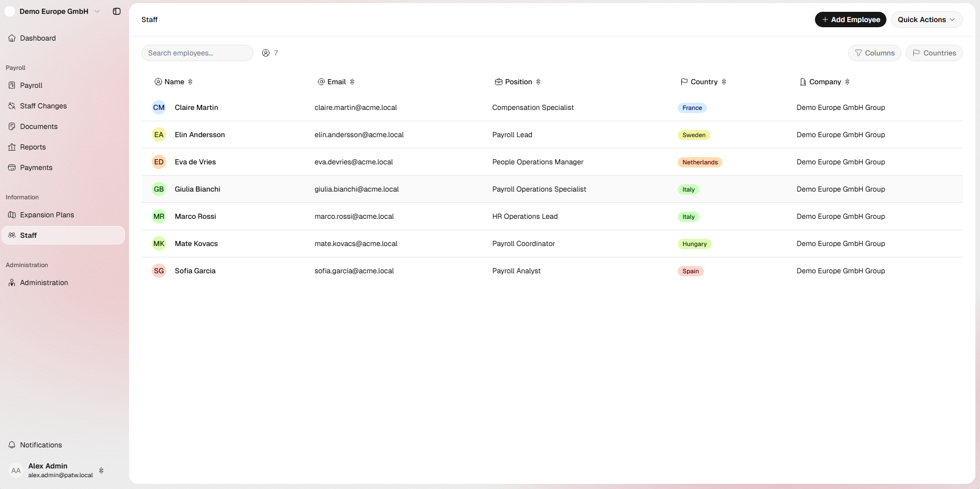Open the Countries filter
980x489 pixels.
pos(934,53)
